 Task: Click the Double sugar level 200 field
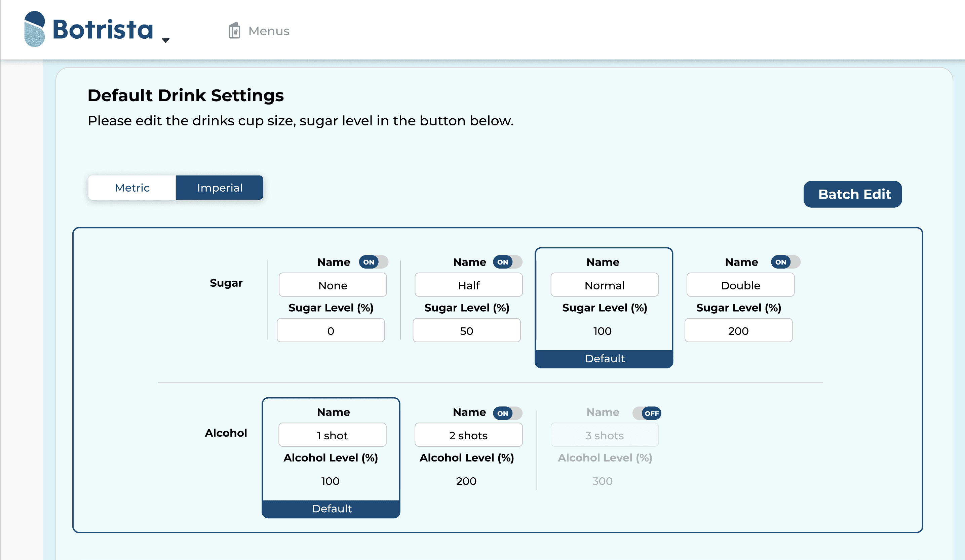pyautogui.click(x=738, y=331)
